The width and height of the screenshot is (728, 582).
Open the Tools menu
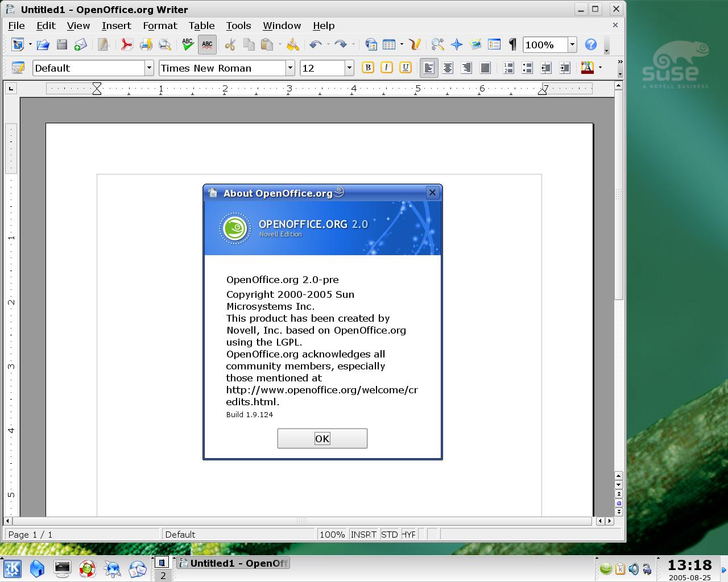tap(238, 26)
